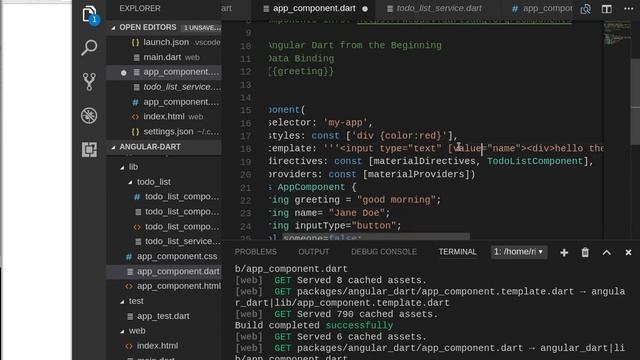Viewport: 640px width, 360px height.
Task: Select the TERMINAL panel tab
Action: pyautogui.click(x=458, y=252)
